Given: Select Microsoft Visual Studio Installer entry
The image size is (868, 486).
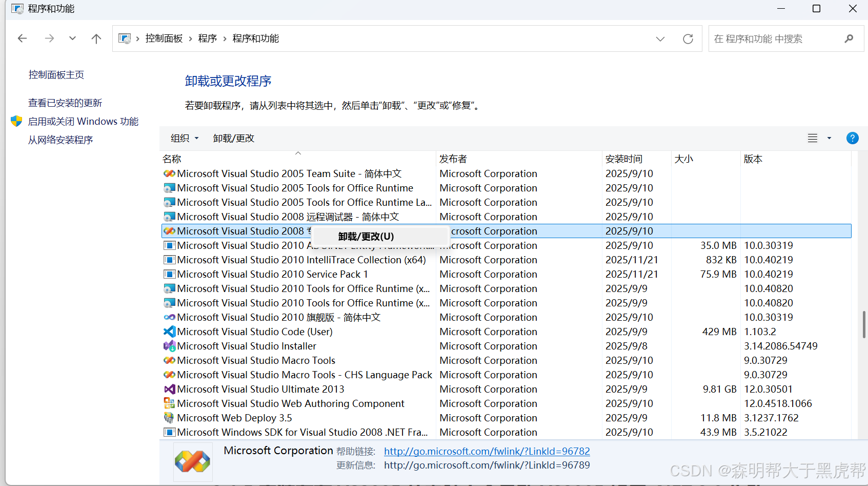Looking at the screenshot, I should [247, 346].
